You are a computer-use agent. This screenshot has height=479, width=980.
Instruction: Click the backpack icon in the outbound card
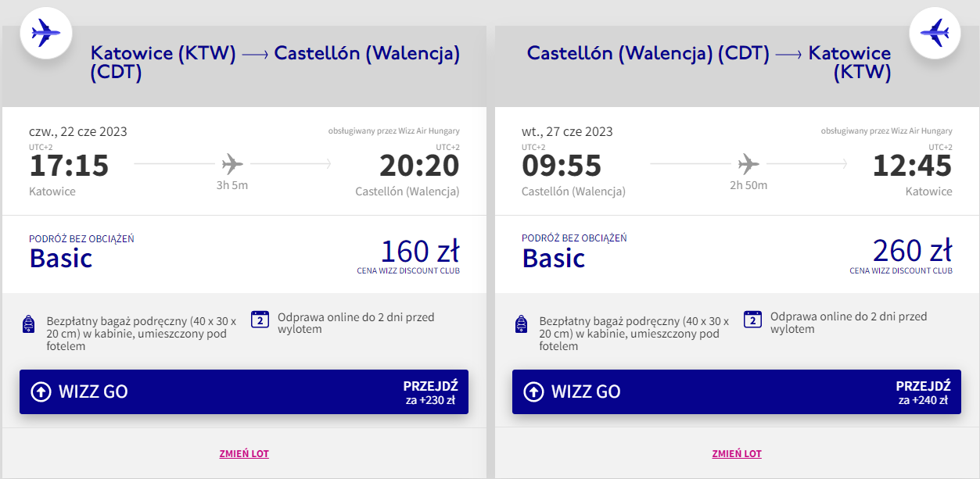click(x=30, y=324)
